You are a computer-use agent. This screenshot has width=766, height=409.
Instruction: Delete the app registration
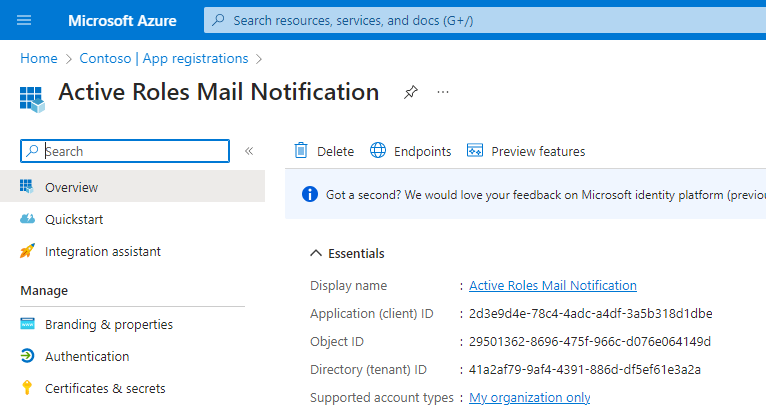point(324,151)
